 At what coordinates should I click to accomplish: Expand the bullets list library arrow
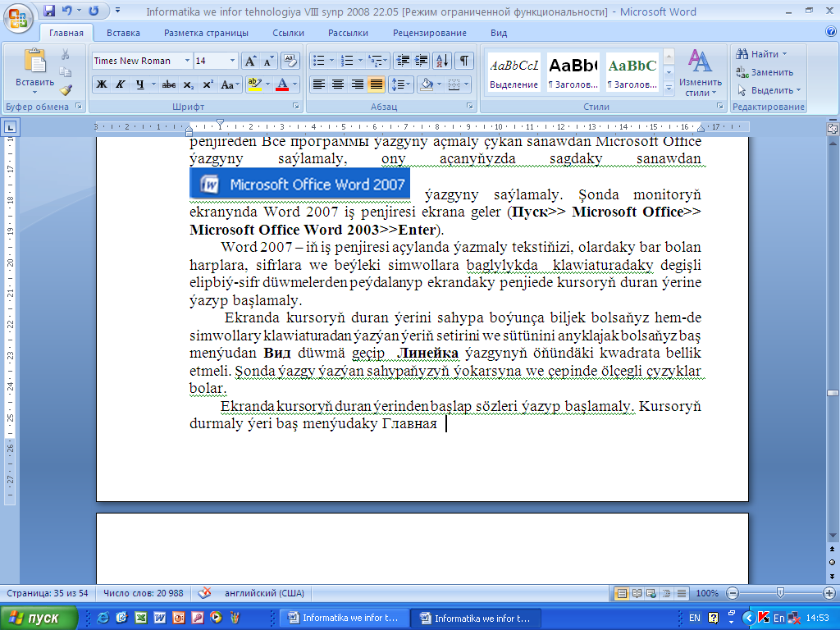click(331, 61)
